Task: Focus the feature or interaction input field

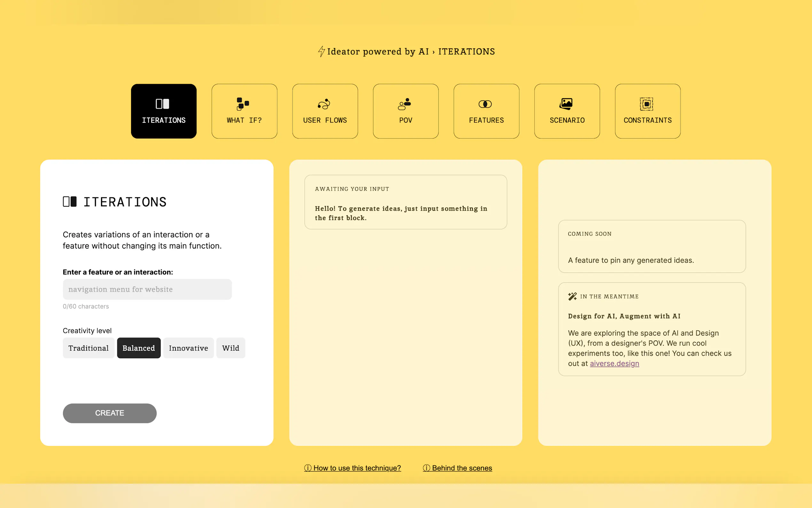Action: click(x=147, y=289)
